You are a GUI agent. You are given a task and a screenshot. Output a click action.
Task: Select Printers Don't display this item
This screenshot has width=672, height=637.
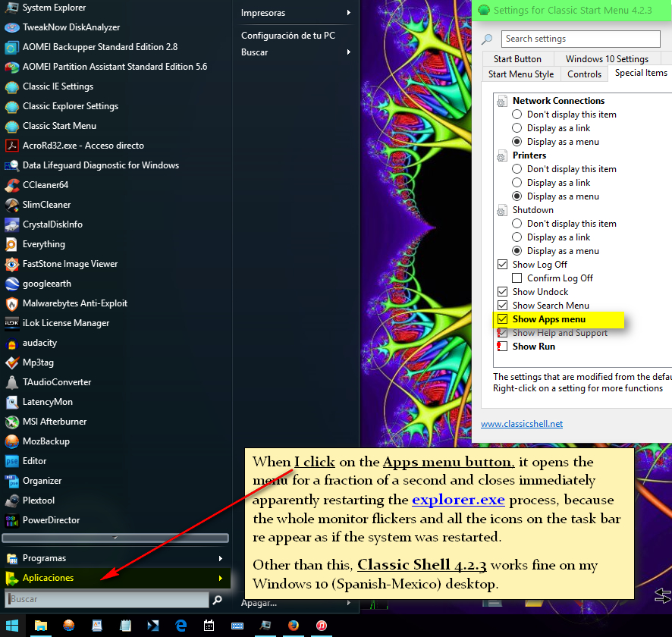click(517, 169)
